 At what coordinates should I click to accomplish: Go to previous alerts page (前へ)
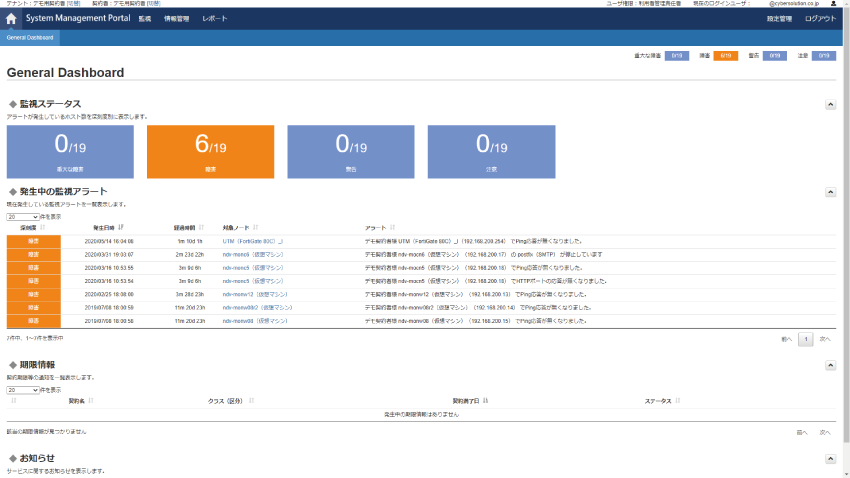(x=787, y=339)
